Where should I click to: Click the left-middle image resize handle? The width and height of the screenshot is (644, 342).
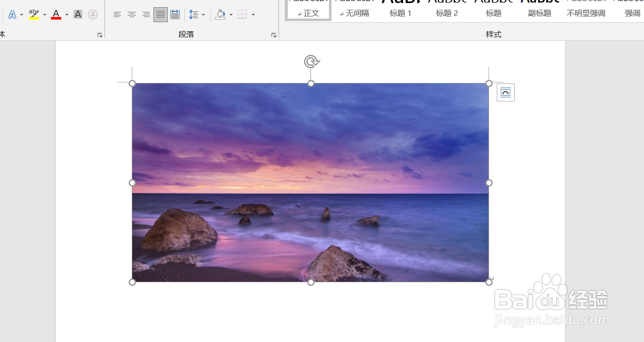click(132, 183)
